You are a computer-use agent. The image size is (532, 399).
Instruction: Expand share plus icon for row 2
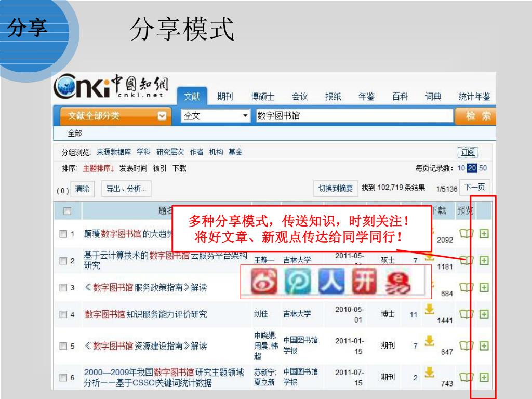click(x=484, y=260)
